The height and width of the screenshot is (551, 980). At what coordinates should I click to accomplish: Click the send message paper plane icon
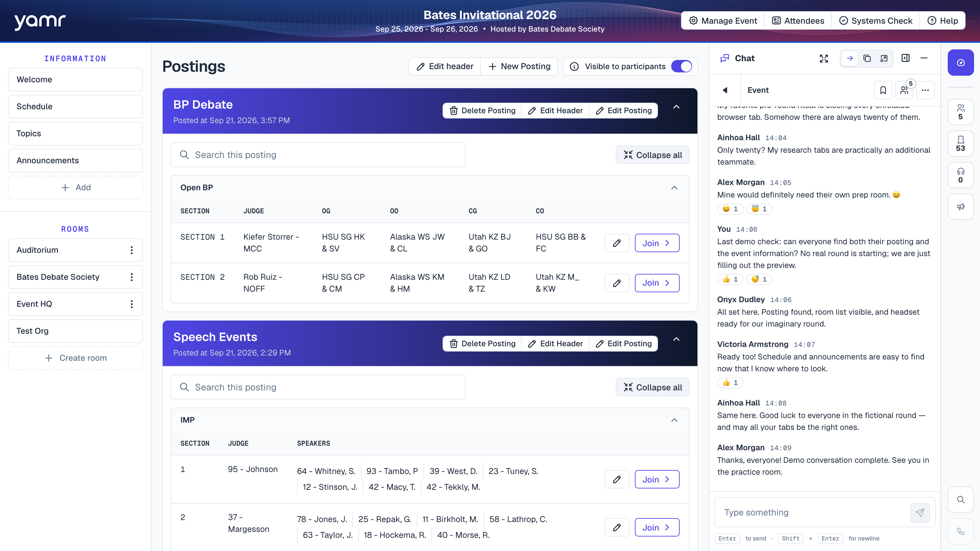pyautogui.click(x=919, y=512)
